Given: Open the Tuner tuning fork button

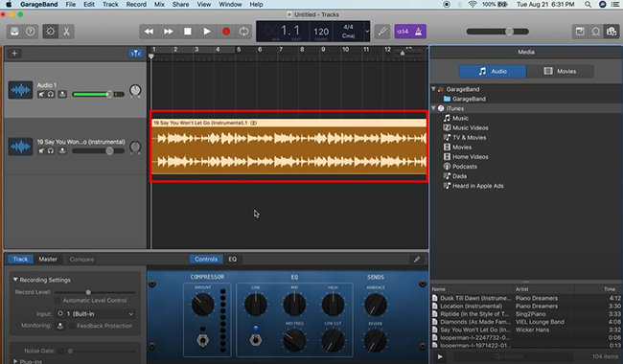Looking at the screenshot, I should (382, 32).
